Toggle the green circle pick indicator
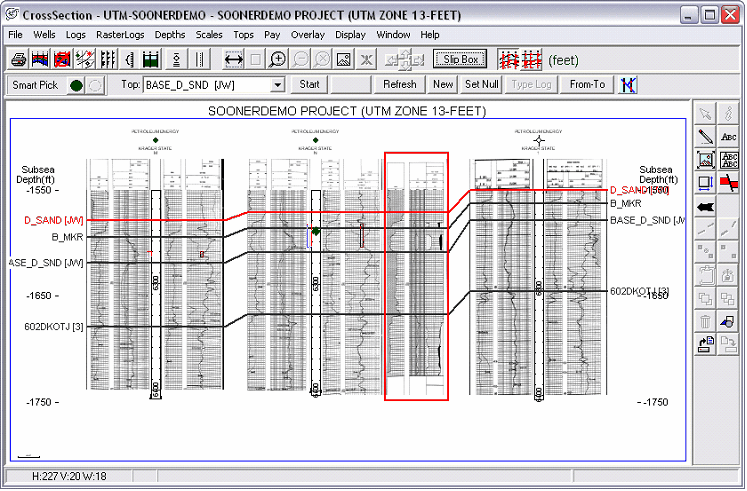 tap(76, 85)
